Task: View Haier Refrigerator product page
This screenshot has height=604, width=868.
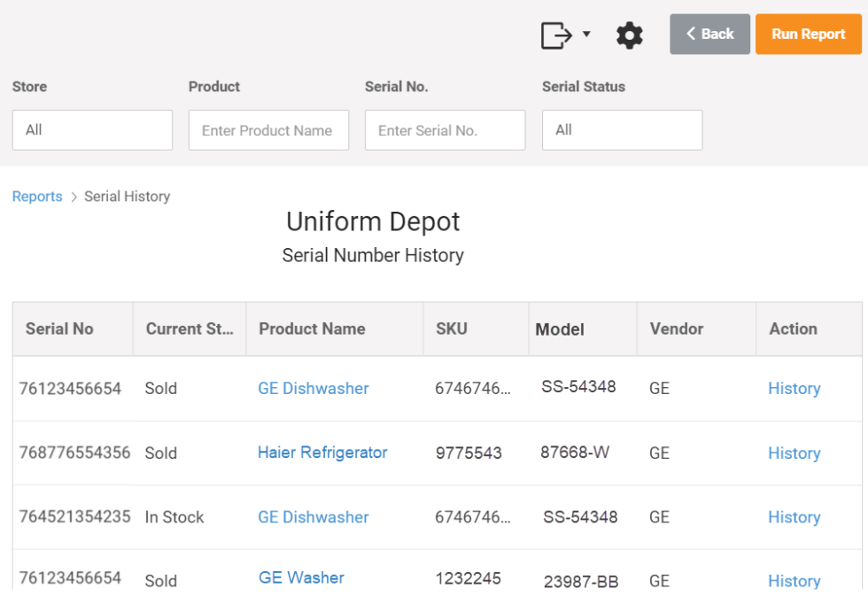Action: [x=322, y=453]
